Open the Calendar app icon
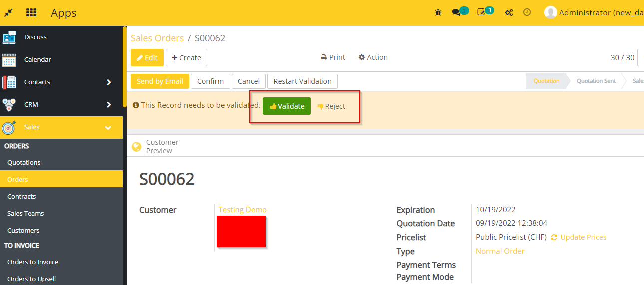 pos(9,60)
